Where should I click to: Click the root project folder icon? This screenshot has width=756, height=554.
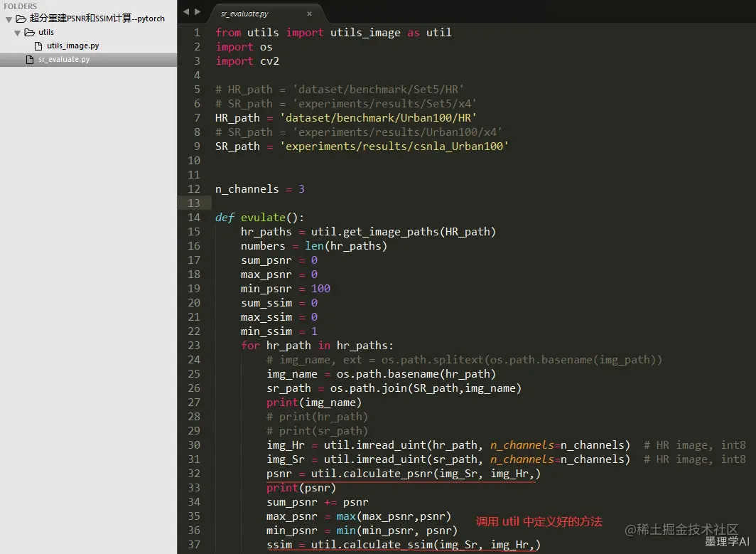pos(21,18)
